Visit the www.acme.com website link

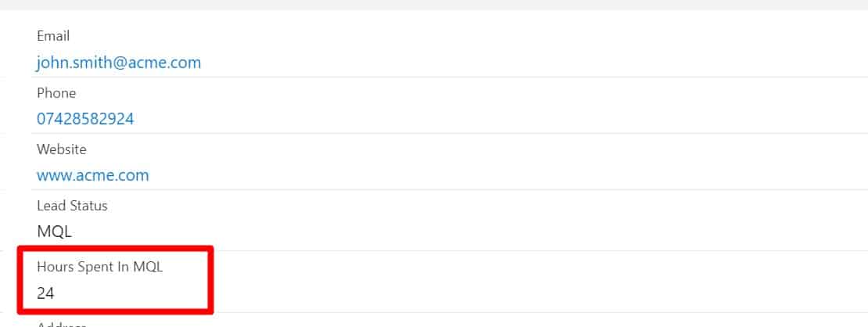click(92, 175)
